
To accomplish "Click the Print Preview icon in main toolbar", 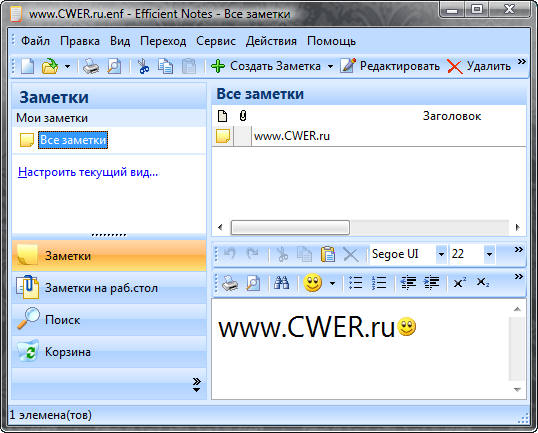I will pyautogui.click(x=114, y=66).
